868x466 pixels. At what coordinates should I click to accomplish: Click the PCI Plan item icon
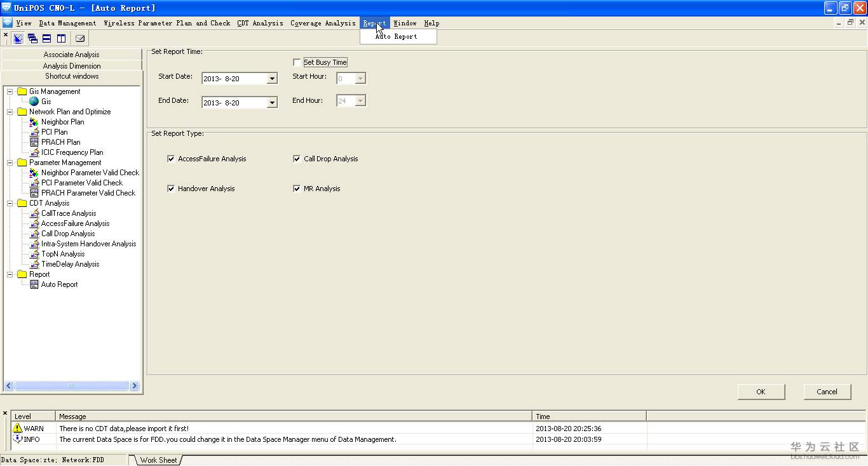34,132
